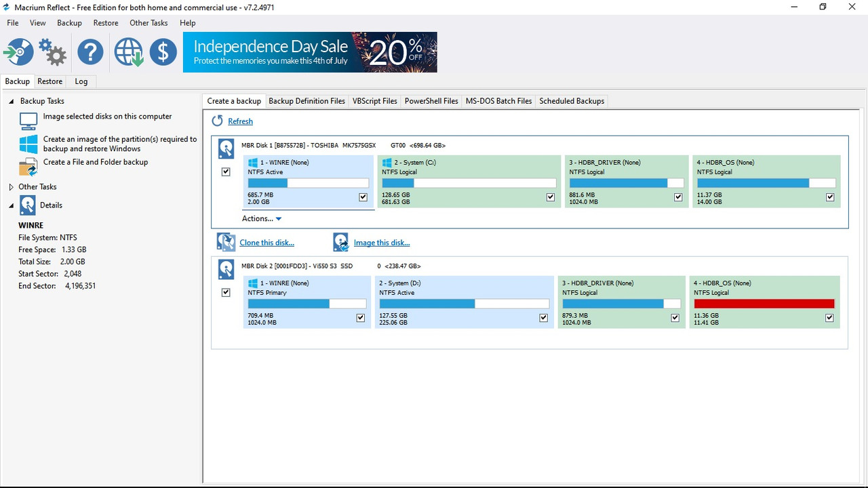Click the red usage bar of Disk 2 HDBR_OS
The width and height of the screenshot is (868, 488).
coord(764,304)
